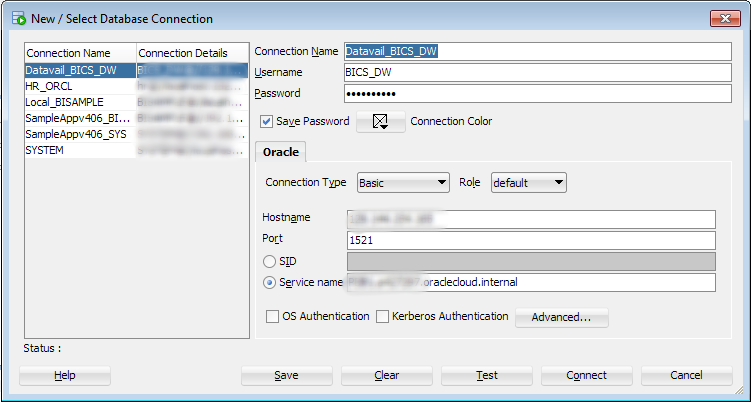Enable OS Authentication checkbox
This screenshot has height=402, width=751.
(x=273, y=316)
